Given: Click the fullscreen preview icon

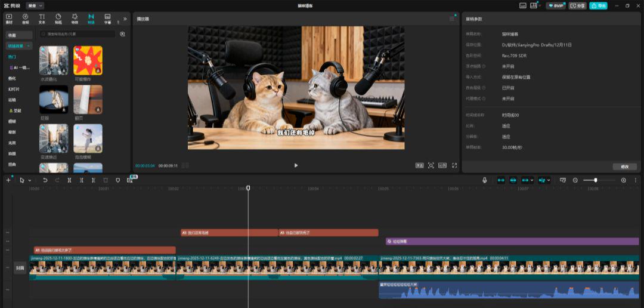Looking at the screenshot, I should pos(454,165).
